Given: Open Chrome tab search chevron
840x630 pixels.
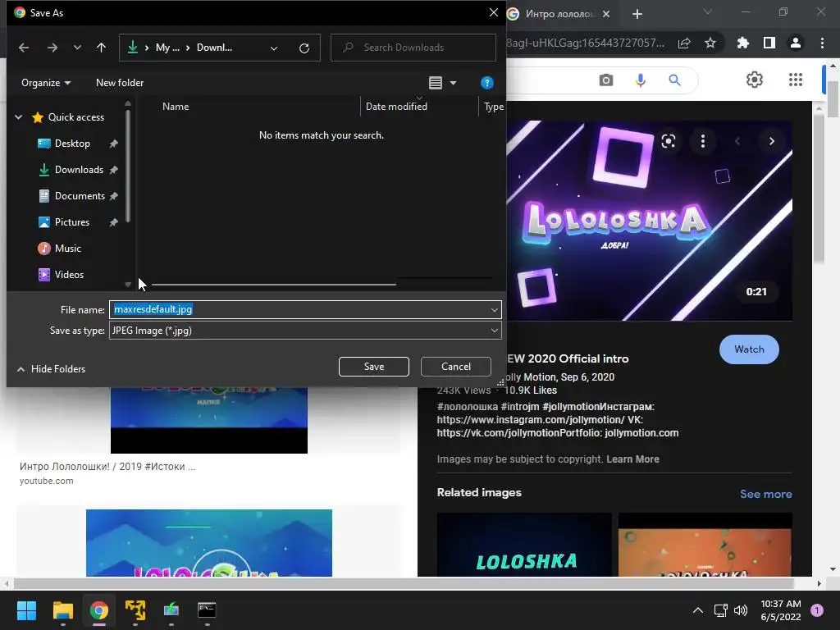Looking at the screenshot, I should [x=708, y=11].
